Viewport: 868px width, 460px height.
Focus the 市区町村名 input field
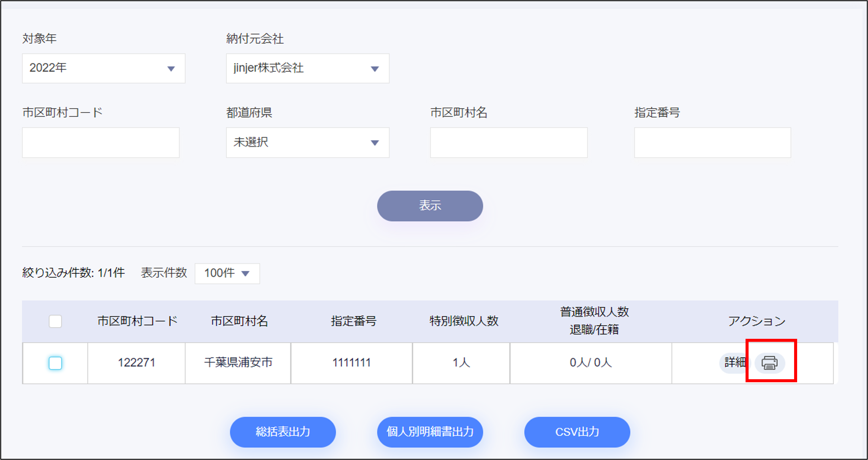[x=508, y=143]
